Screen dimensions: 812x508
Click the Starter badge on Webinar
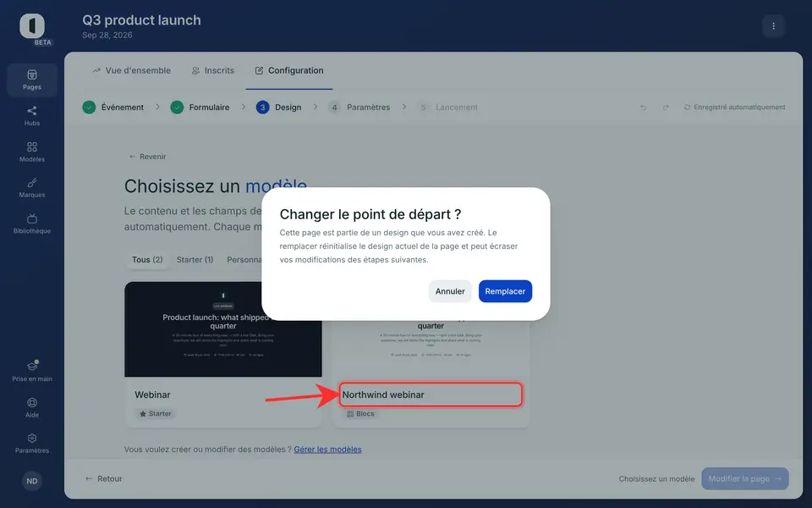(x=156, y=414)
